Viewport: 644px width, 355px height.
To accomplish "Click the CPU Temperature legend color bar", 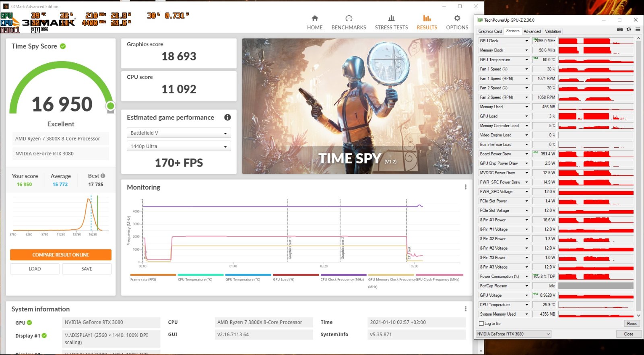I will (x=200, y=275).
